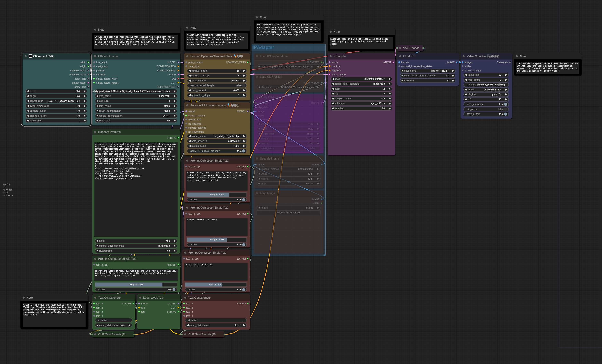Image resolution: width=602 pixels, height=364 pixels.
Task: Click the VAE Decode collapsed node dot
Action: 400,48
